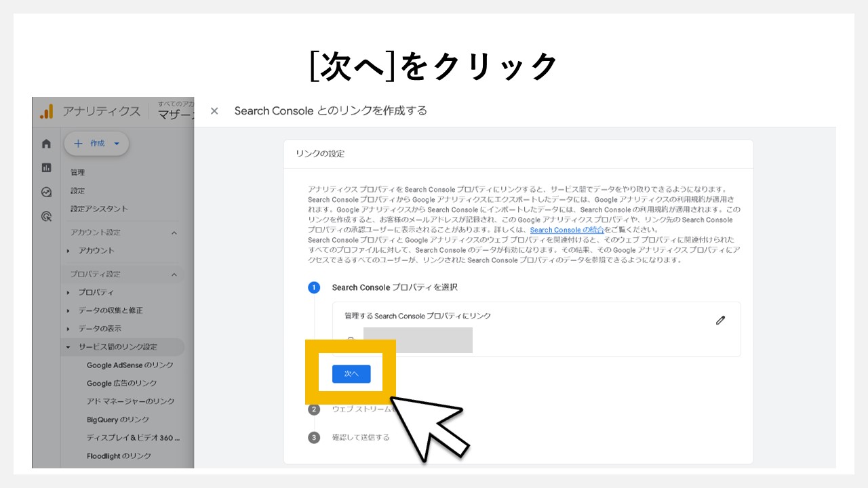Toggle step 1 の選択済みプロパティ
Image resolution: width=868 pixels, height=488 pixels.
point(313,287)
